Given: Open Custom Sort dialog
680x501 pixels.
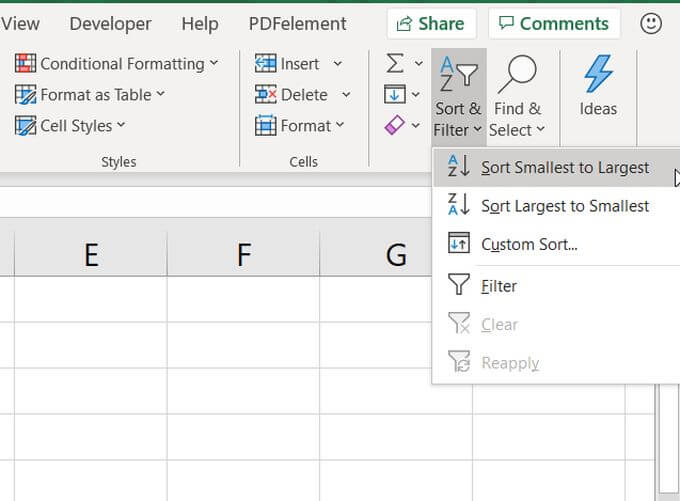Looking at the screenshot, I should [529, 244].
